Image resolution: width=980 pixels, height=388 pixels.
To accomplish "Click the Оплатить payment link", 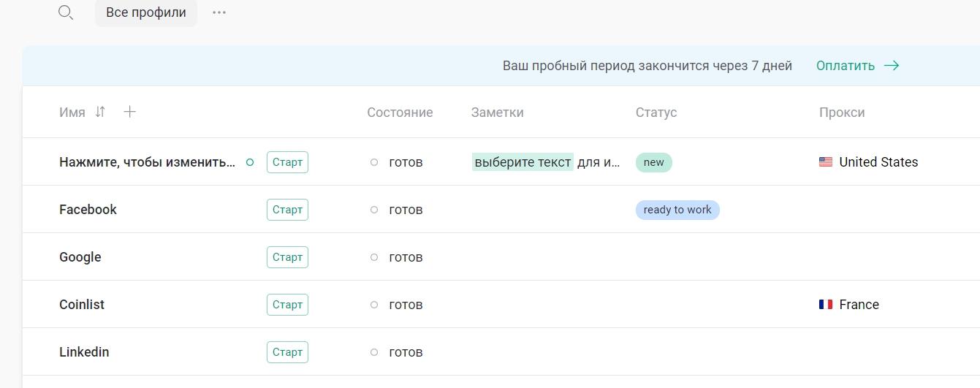I will click(x=846, y=66).
